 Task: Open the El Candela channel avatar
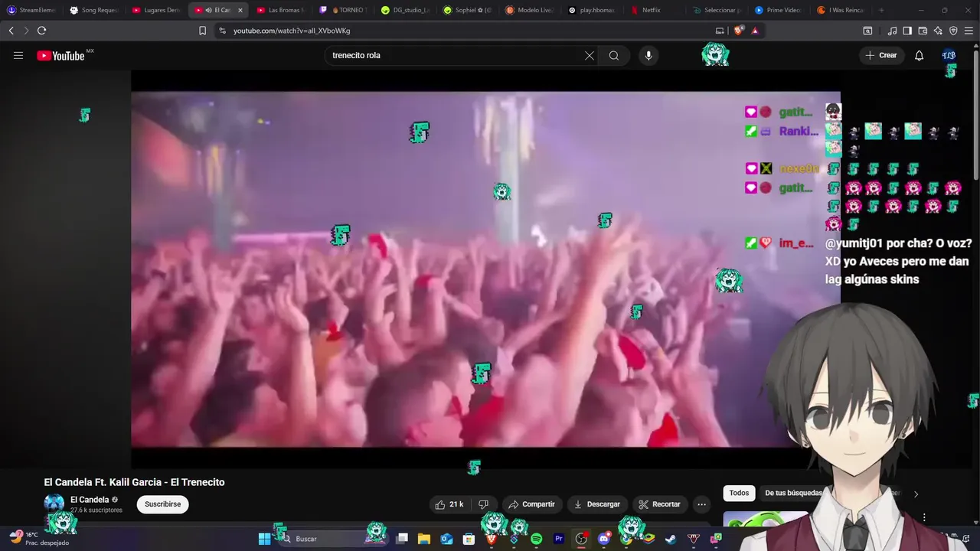[x=54, y=504]
